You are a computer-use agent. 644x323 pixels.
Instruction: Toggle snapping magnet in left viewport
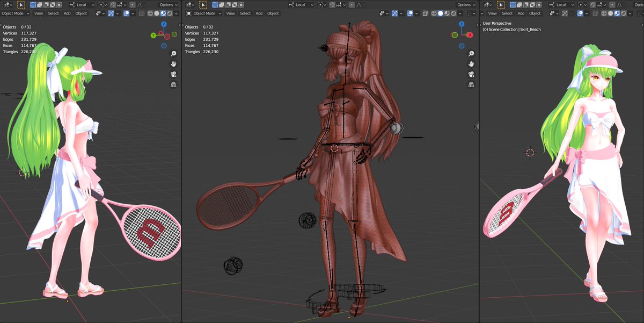(x=113, y=5)
